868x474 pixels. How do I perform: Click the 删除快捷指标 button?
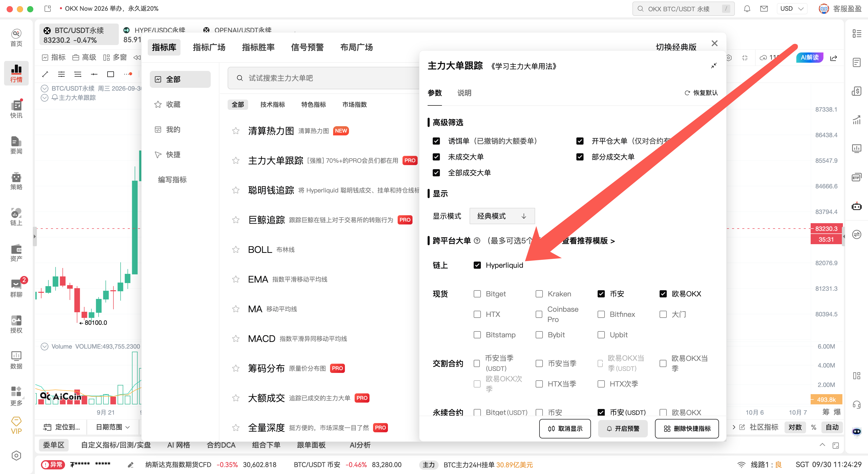(687, 428)
